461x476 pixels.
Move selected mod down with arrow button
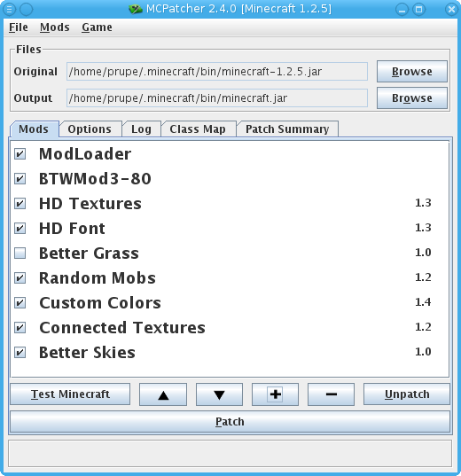pos(219,394)
